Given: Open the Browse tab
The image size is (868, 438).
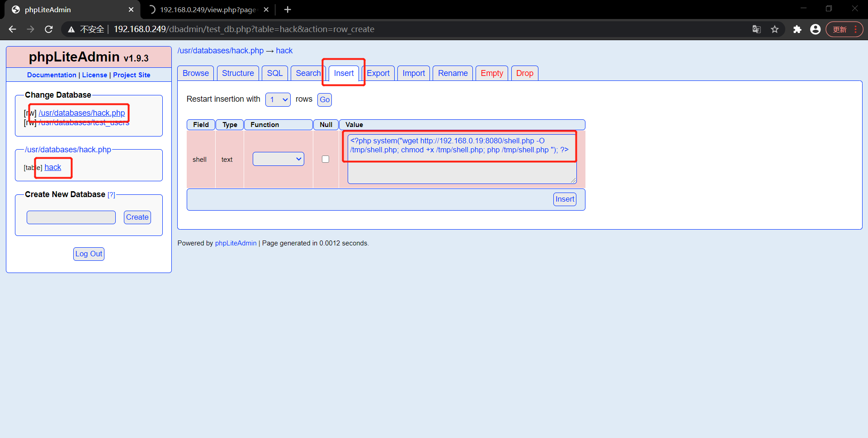Looking at the screenshot, I should pos(196,73).
